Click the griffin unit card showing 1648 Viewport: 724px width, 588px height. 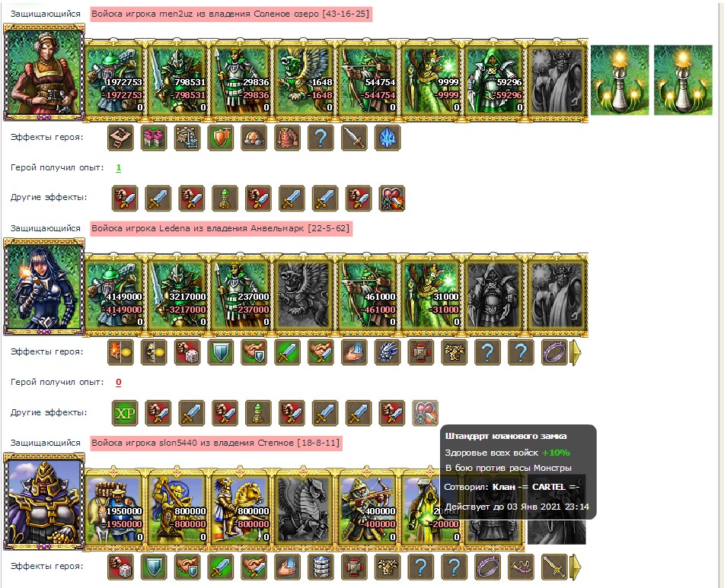coord(305,79)
